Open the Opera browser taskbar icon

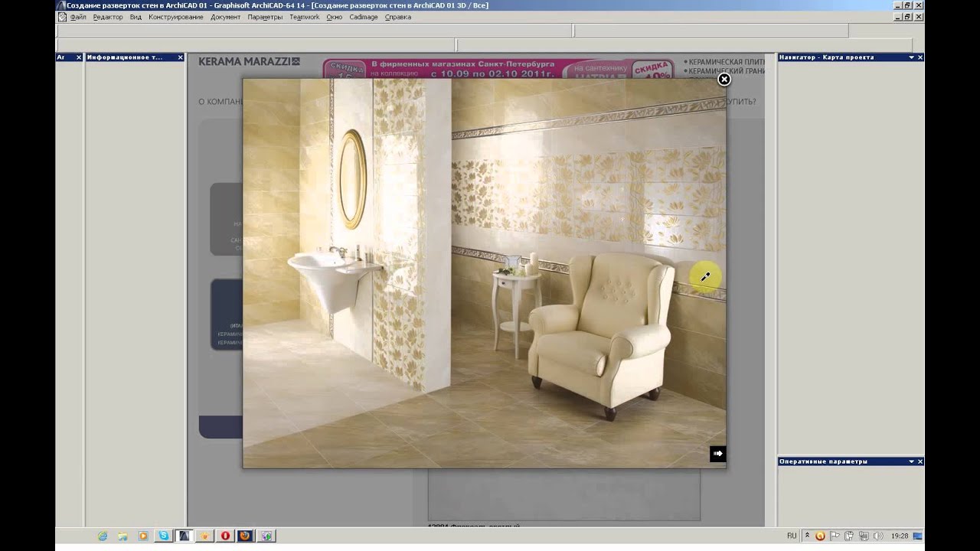[x=225, y=536]
